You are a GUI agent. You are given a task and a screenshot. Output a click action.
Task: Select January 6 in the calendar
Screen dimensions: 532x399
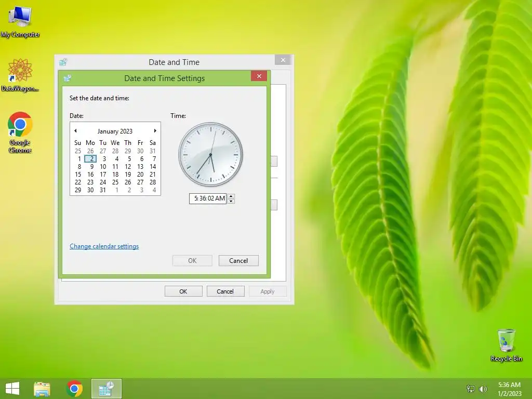pos(140,159)
